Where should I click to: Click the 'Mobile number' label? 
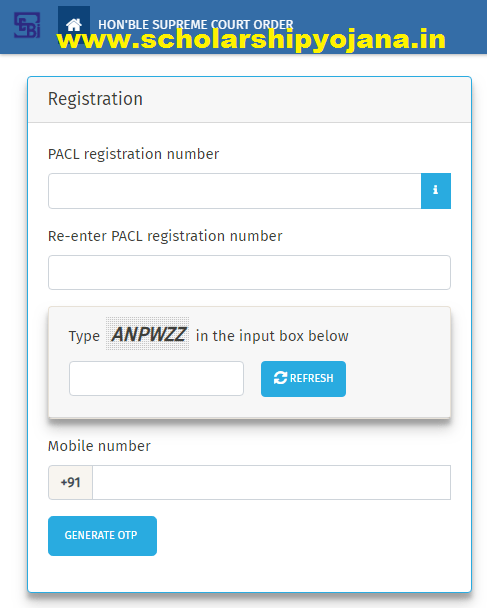point(99,446)
